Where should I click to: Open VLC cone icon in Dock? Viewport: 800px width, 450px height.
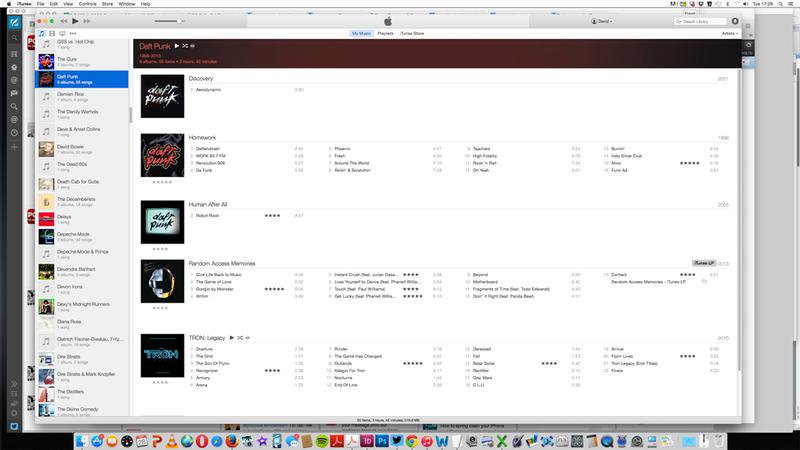coord(172,441)
